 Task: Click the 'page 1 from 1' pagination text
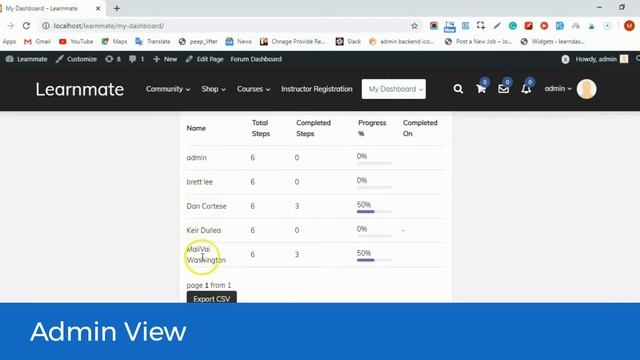pyautogui.click(x=209, y=285)
